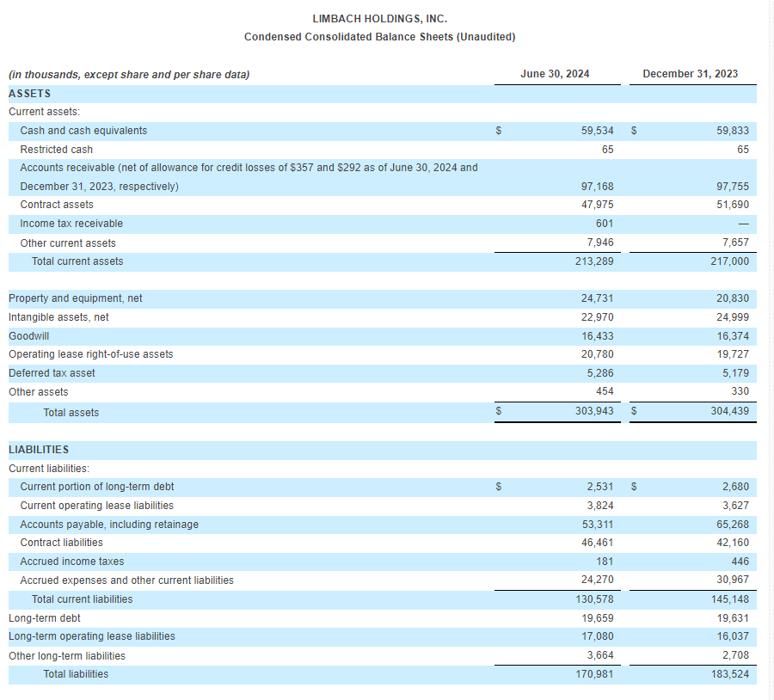The width and height of the screenshot is (774, 700).
Task: Click the total assets value 304,439
Action: (729, 411)
